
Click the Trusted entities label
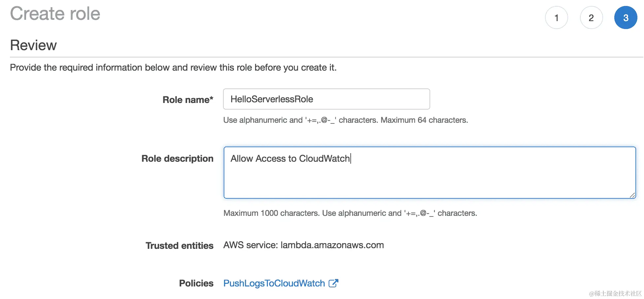179,246
